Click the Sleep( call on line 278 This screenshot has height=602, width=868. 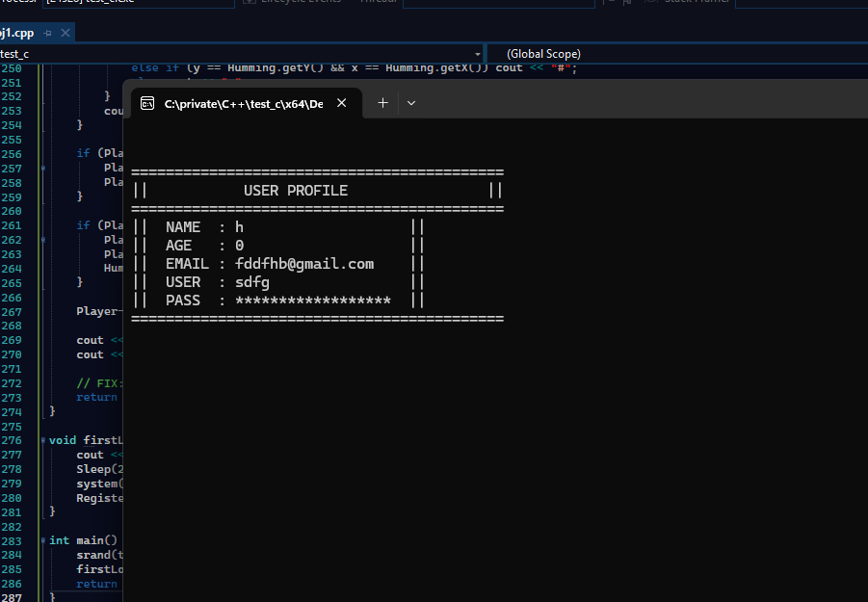pos(99,469)
